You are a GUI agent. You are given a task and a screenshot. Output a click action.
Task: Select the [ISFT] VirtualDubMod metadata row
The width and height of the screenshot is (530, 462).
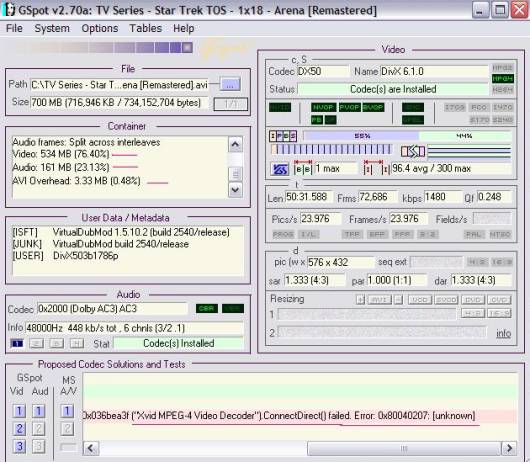click(121, 233)
